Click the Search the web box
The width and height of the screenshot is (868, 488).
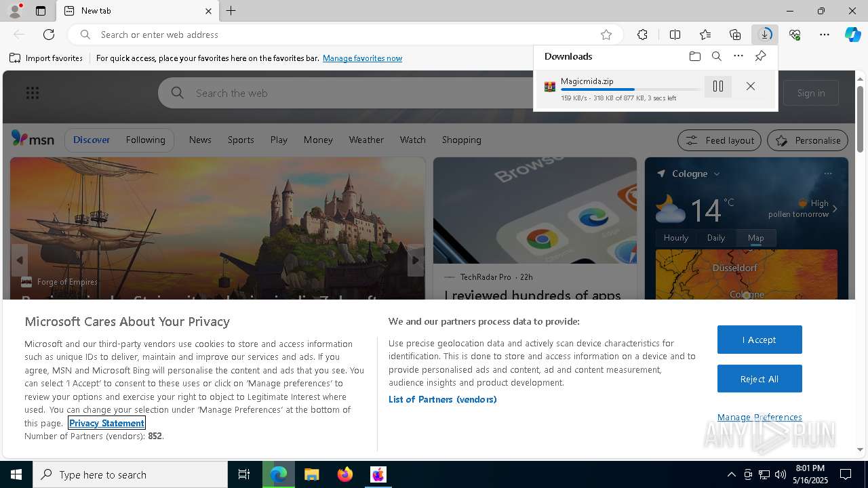click(346, 93)
